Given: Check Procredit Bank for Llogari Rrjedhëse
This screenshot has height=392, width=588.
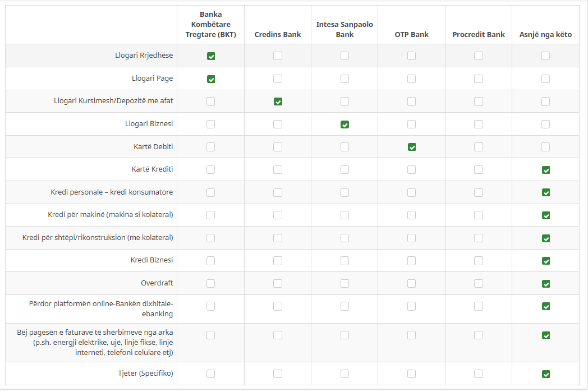Looking at the screenshot, I should pyautogui.click(x=479, y=56).
